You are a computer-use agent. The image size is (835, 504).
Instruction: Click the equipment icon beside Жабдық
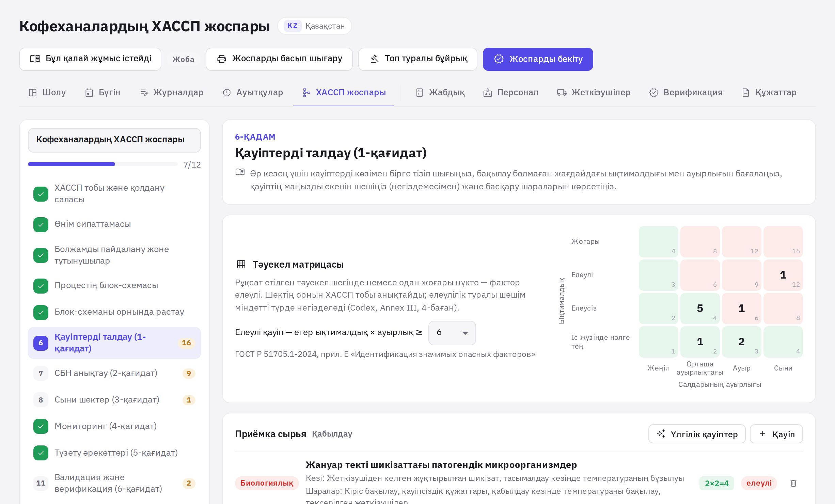point(420,93)
